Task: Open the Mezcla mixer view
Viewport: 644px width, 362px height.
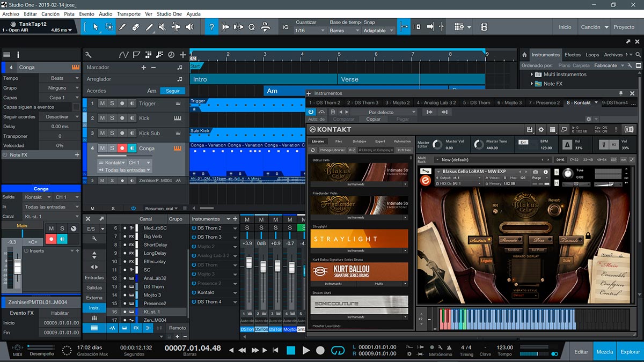Action: 605,352
